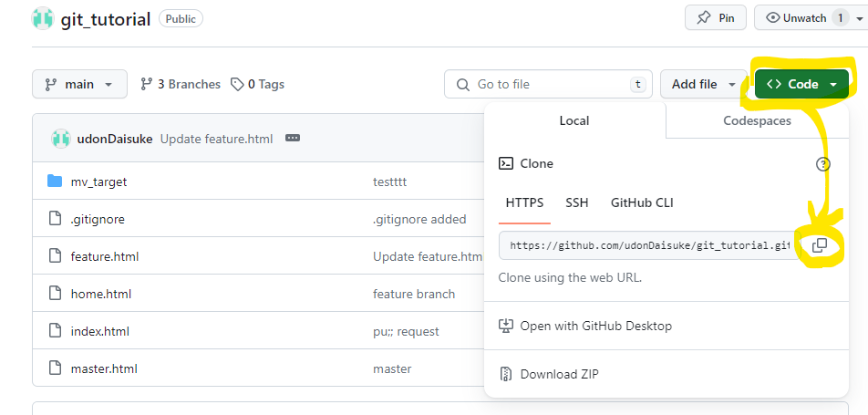View the 0 Tags link
Screen dimensions: 868x415
[257, 84]
